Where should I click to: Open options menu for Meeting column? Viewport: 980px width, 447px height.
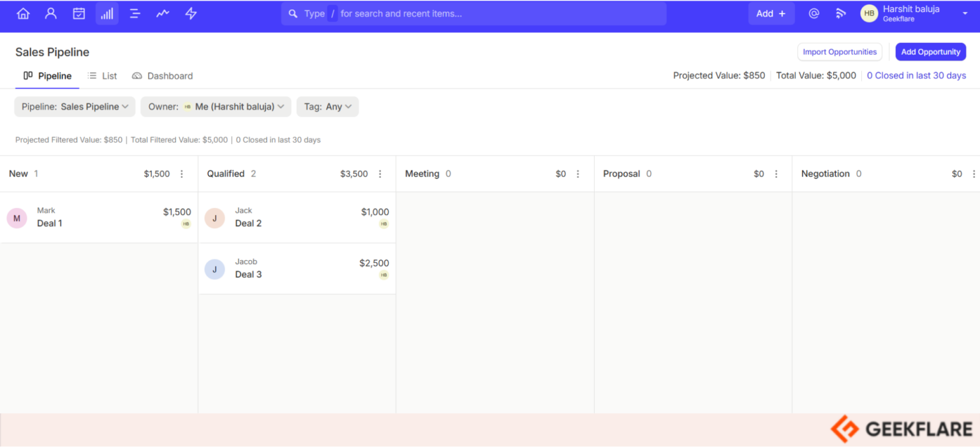(x=578, y=174)
